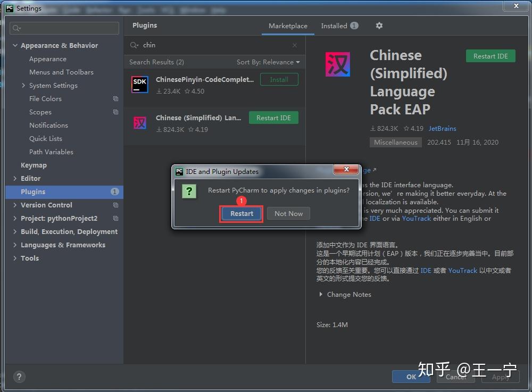This screenshot has height=392, width=532.
Task: Select the Chinese (Simplified) Lan... plugin name
Action: coord(198,118)
